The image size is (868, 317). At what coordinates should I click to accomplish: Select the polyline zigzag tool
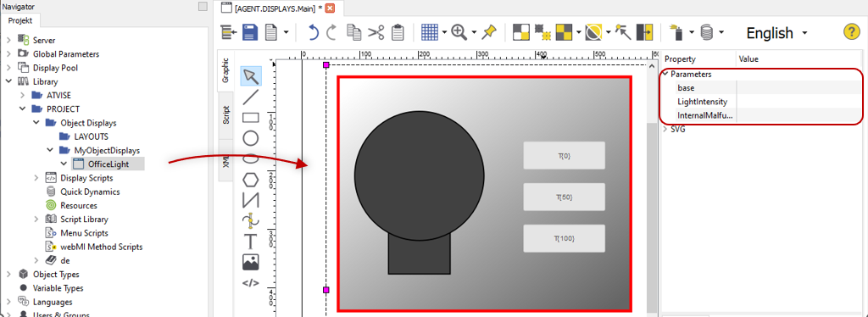[251, 200]
